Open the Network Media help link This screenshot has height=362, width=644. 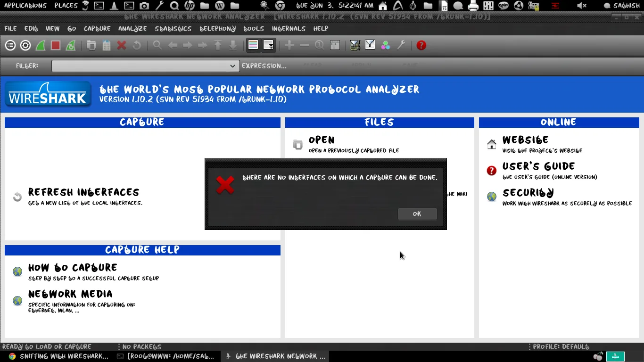click(x=70, y=294)
